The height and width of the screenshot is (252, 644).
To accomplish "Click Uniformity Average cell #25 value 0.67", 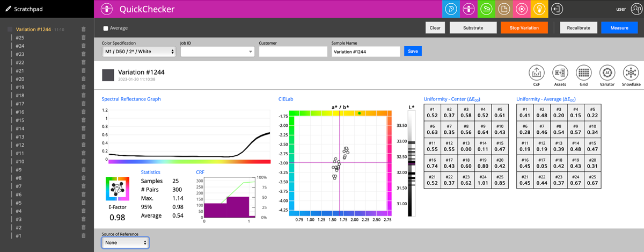I will click(x=592, y=180).
